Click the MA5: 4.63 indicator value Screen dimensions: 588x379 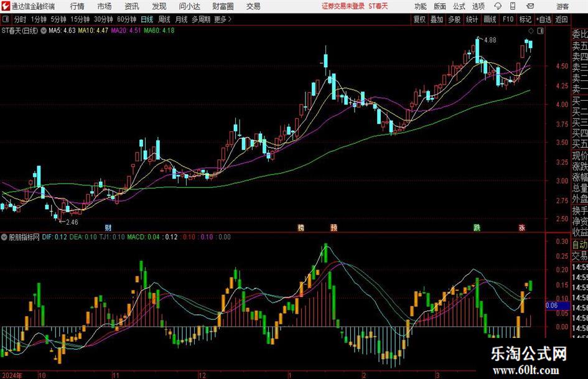(x=62, y=30)
